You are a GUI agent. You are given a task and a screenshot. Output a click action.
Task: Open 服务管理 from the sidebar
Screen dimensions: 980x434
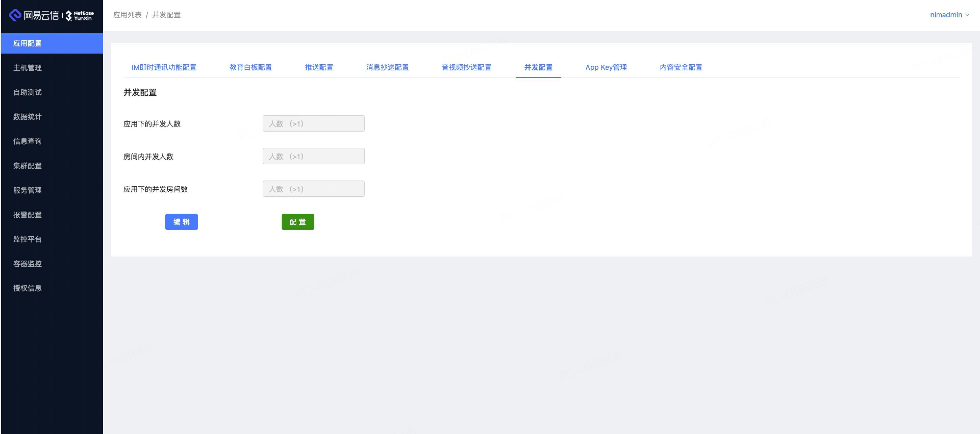27,190
